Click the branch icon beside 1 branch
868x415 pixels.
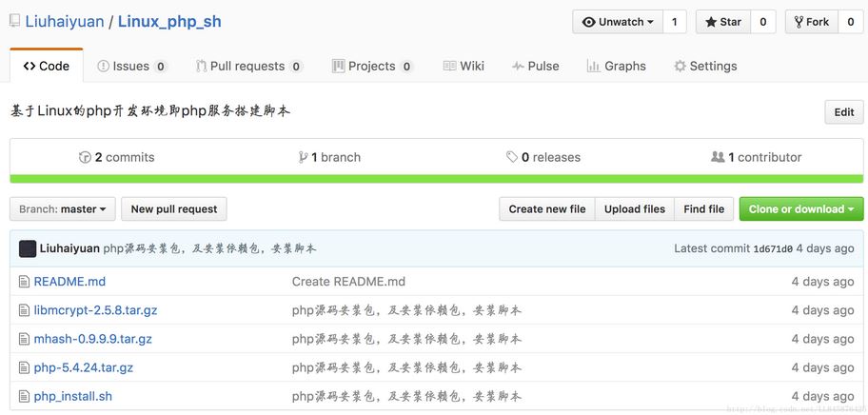point(303,157)
